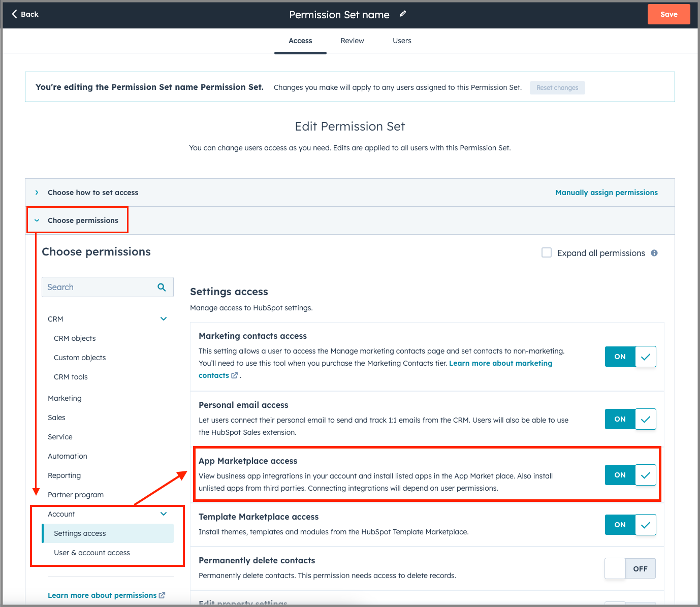Viewport: 700px width, 607px height.
Task: Enable Permanently delete contacts switch
Action: point(630,569)
